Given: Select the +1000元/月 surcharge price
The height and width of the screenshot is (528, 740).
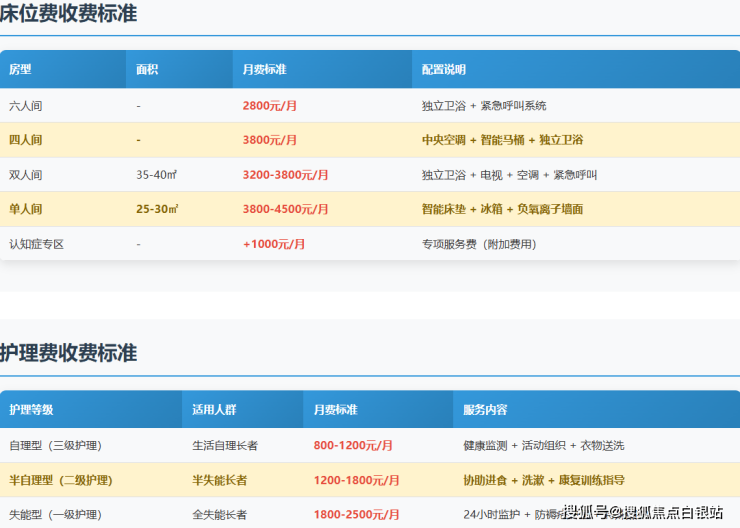Looking at the screenshot, I should [274, 244].
